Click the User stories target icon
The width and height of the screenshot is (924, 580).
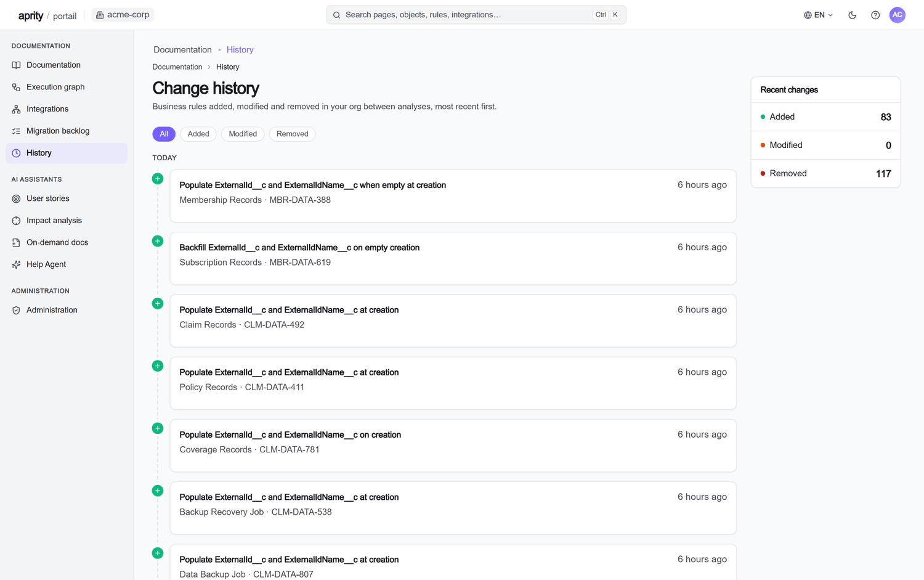click(x=16, y=198)
